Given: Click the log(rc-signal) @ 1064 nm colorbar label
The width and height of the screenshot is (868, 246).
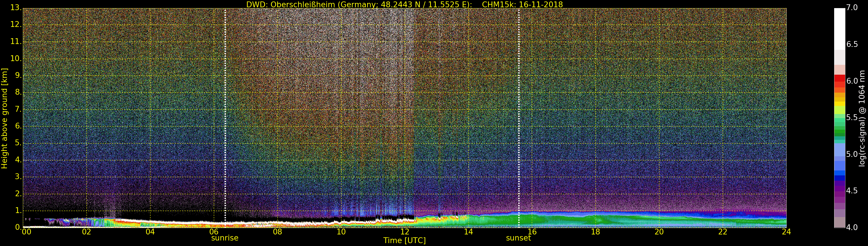Looking at the screenshot, I should tap(862, 118).
